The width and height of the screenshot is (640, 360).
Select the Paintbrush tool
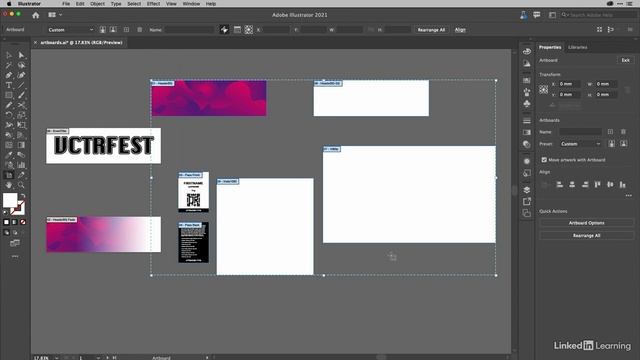[21, 95]
